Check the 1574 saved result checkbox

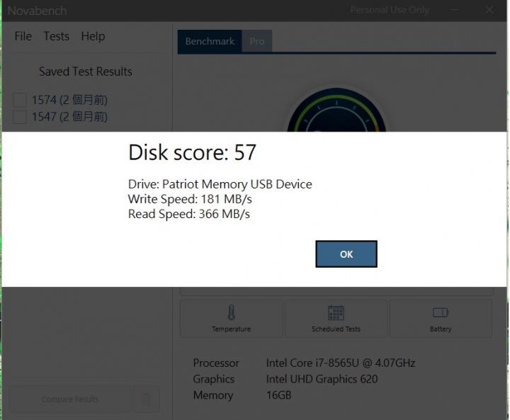[x=20, y=100]
